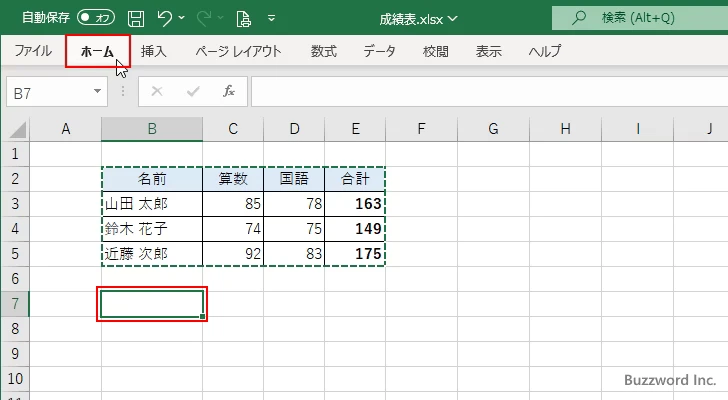
Task: Select the cell containing 山田 太郎
Action: [151, 204]
